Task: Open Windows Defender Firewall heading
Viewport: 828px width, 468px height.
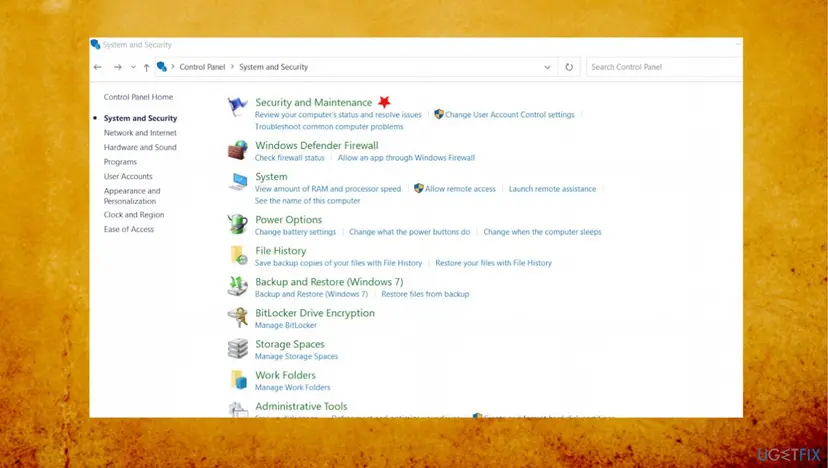Action: coord(317,145)
